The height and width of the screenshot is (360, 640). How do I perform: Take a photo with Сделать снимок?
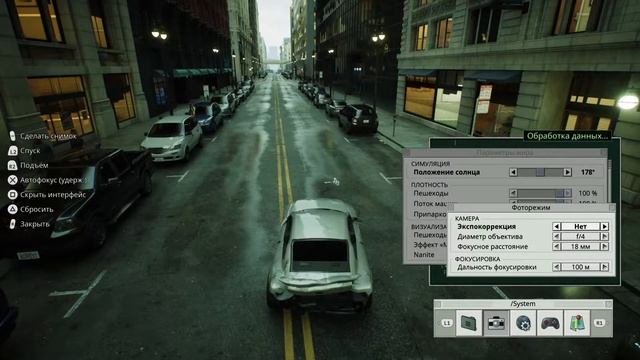pyautogui.click(x=48, y=136)
